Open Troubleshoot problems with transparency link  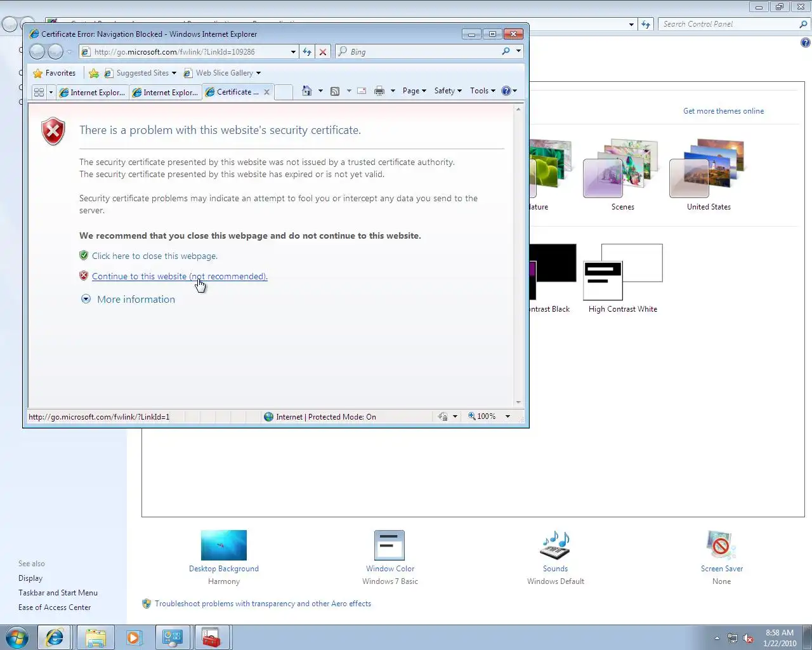pos(263,604)
